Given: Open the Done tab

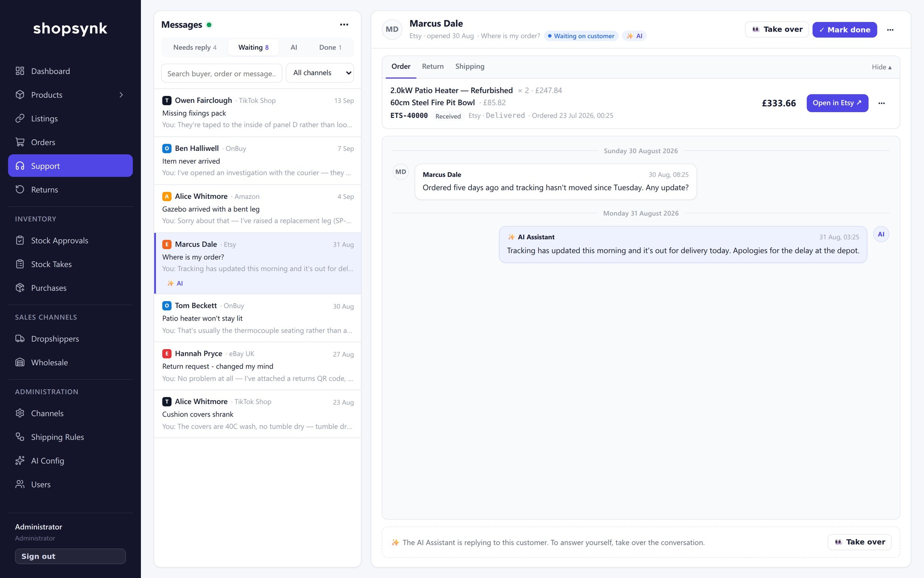Looking at the screenshot, I should [330, 47].
